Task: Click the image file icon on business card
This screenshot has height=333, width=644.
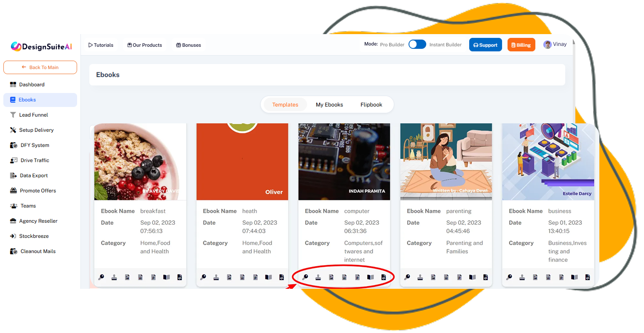Action: [535, 277]
